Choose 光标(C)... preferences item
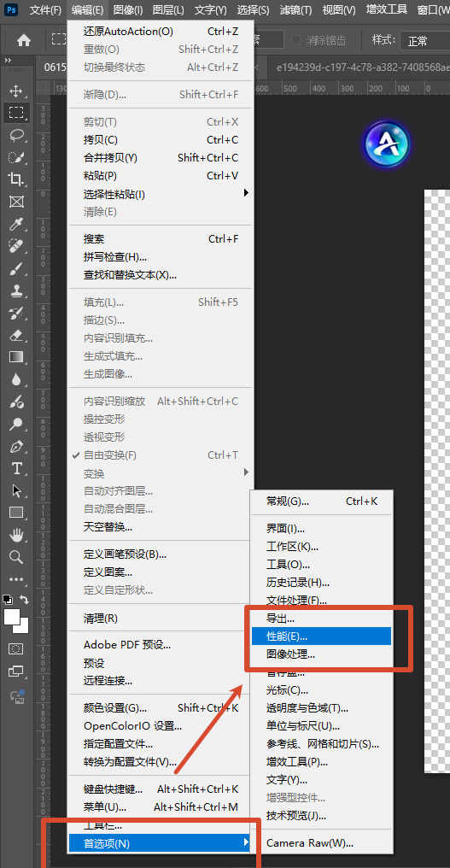The image size is (450, 868). coord(321,690)
